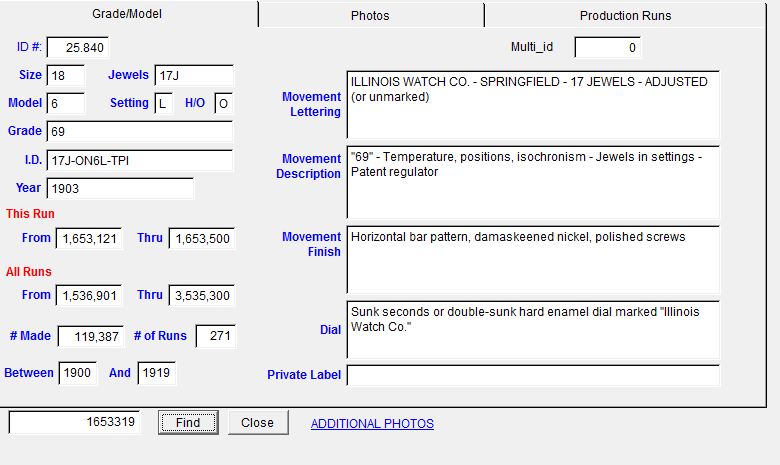Click the empty Private Label field
This screenshot has height=465, width=780.
(533, 375)
